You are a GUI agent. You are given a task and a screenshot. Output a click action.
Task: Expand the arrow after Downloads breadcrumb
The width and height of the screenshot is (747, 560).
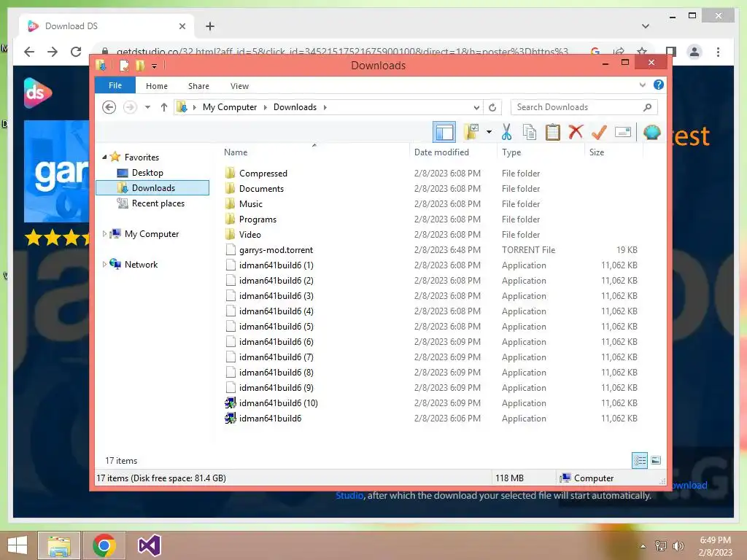point(325,107)
